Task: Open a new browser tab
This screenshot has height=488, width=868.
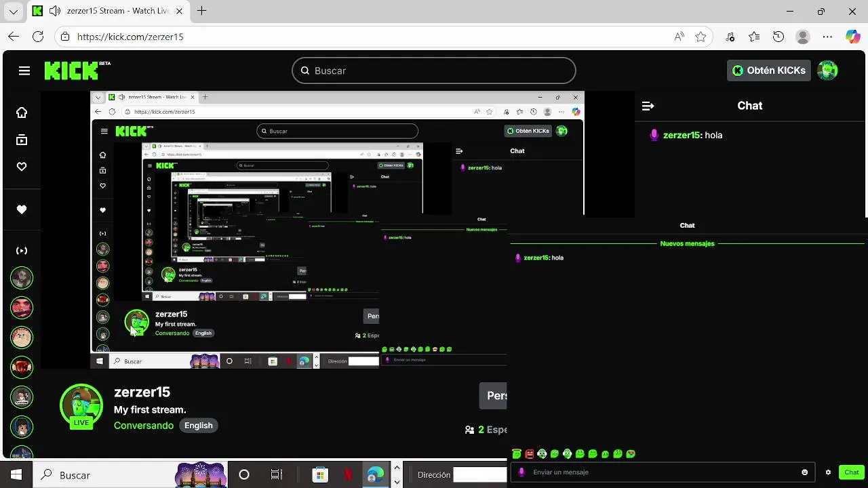Action: point(201,11)
